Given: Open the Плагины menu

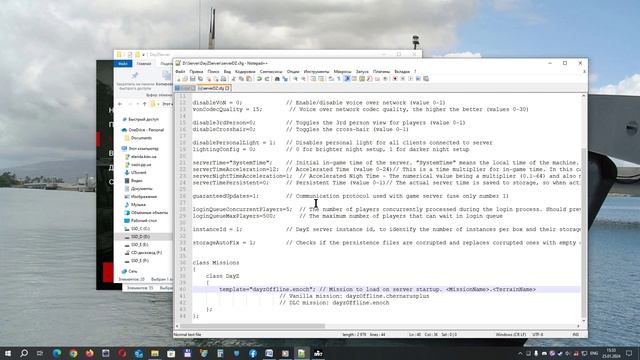Looking at the screenshot, I should 381,71.
